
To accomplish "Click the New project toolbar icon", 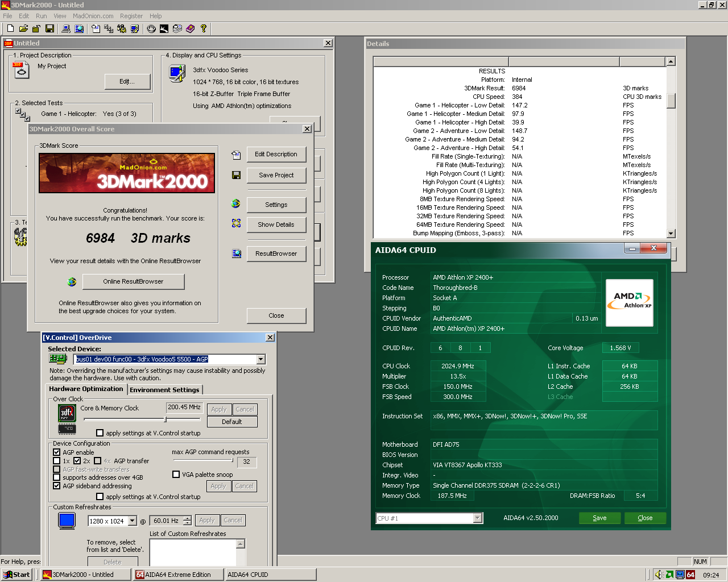I will [x=10, y=28].
